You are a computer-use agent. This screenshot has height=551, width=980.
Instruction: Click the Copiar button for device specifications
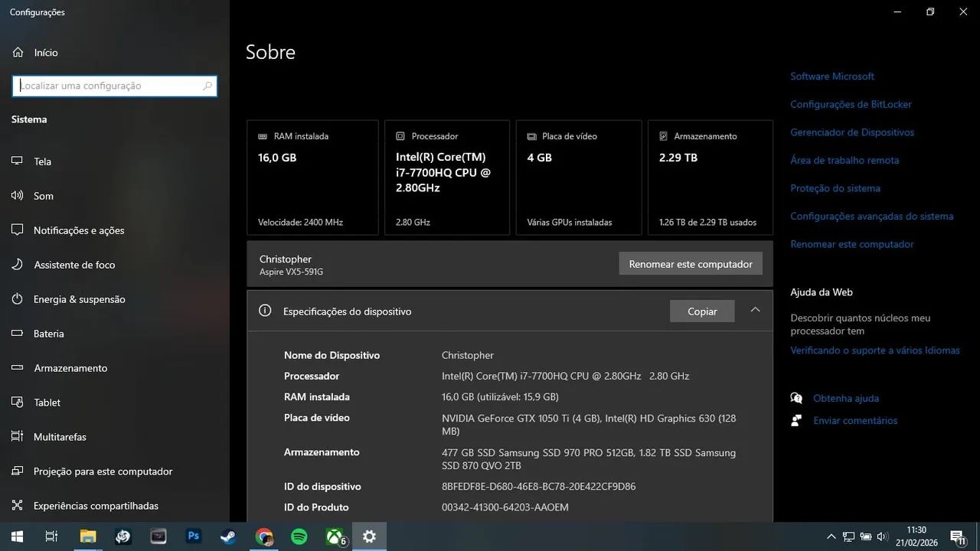pyautogui.click(x=701, y=311)
